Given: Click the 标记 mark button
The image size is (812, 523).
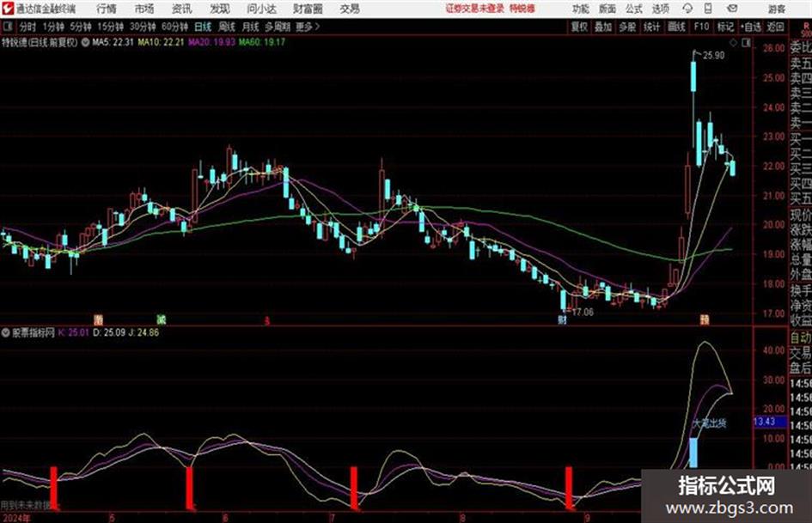Looking at the screenshot, I should pos(725,27).
